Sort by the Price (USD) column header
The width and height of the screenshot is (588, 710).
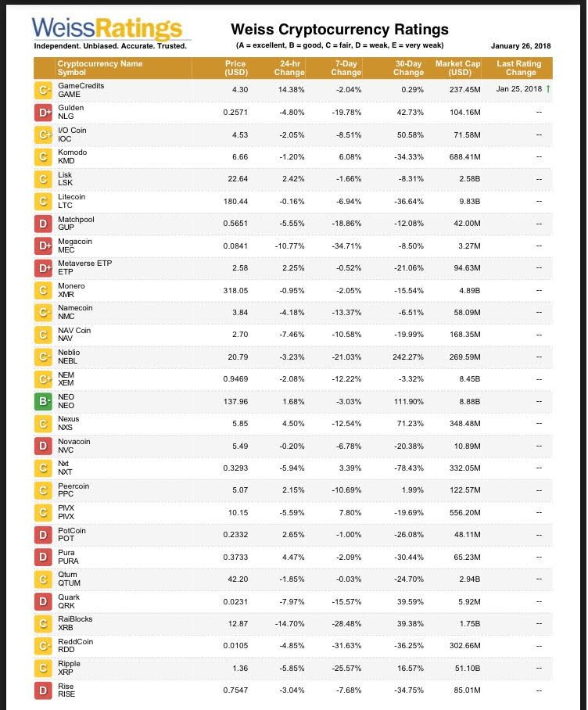pos(235,67)
